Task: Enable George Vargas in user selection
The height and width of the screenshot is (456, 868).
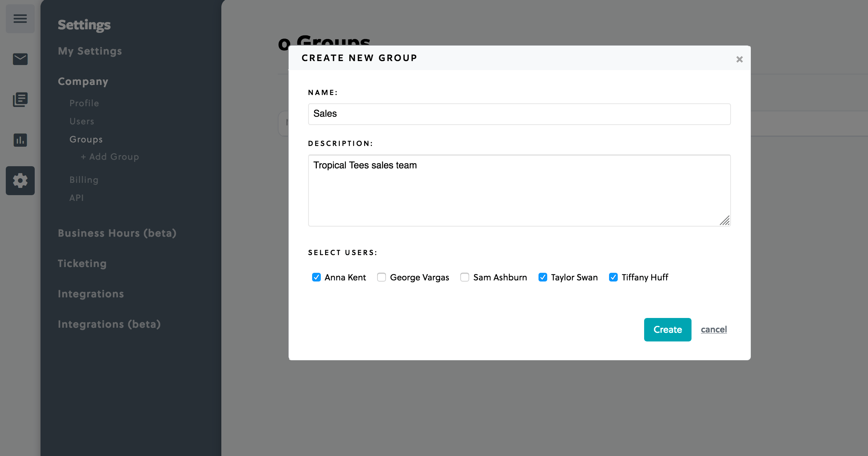Action: (x=382, y=277)
